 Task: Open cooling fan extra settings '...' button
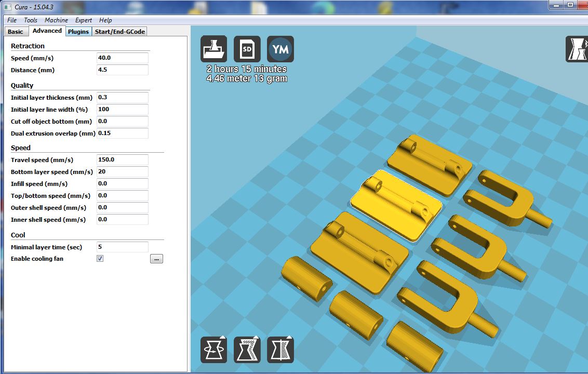(x=156, y=259)
